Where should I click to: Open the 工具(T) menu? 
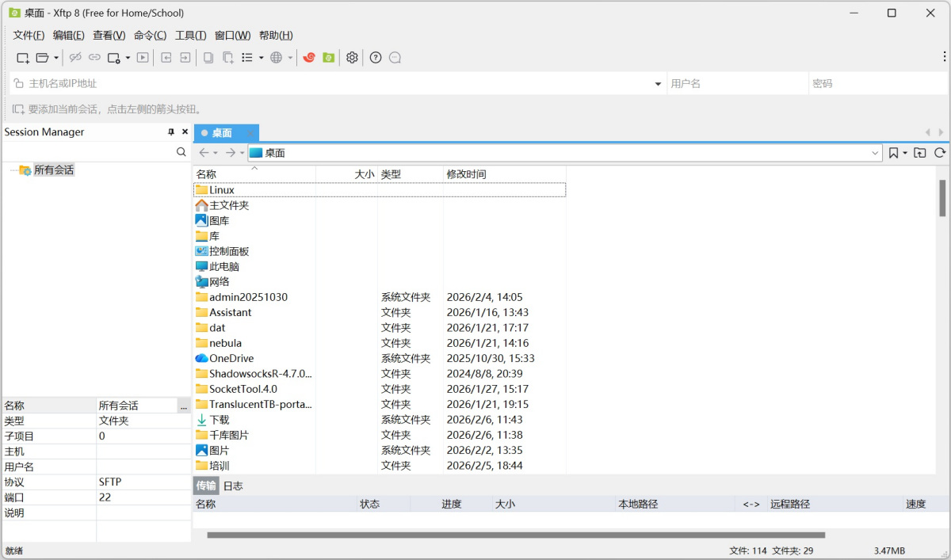click(190, 35)
